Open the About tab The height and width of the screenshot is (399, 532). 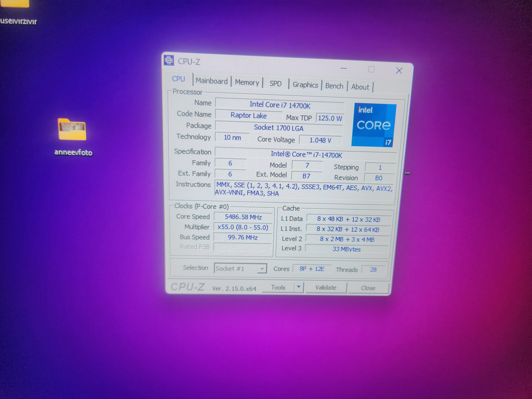pyautogui.click(x=360, y=87)
